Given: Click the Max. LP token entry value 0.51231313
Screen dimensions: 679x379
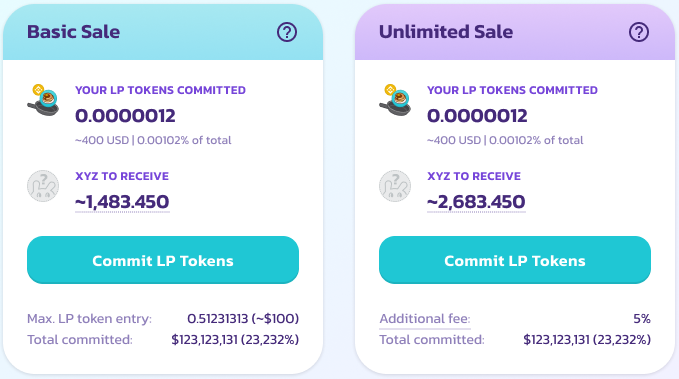Looking at the screenshot, I should 217,319.
